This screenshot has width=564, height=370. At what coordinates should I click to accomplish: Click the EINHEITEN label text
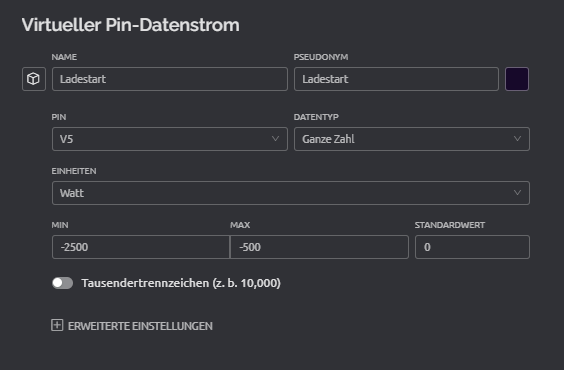(74, 171)
